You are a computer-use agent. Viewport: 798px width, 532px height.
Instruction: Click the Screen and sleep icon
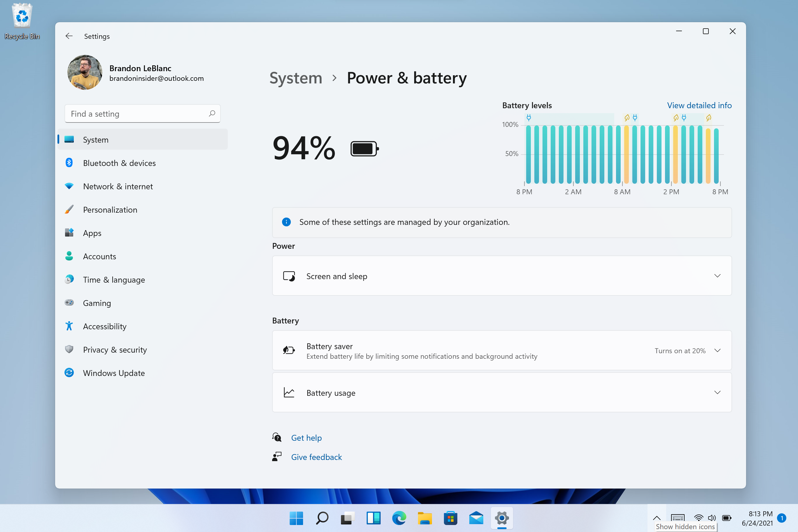pos(288,276)
